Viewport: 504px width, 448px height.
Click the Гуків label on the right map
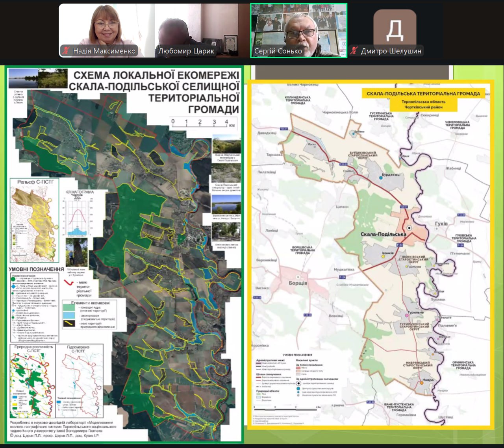[441, 224]
